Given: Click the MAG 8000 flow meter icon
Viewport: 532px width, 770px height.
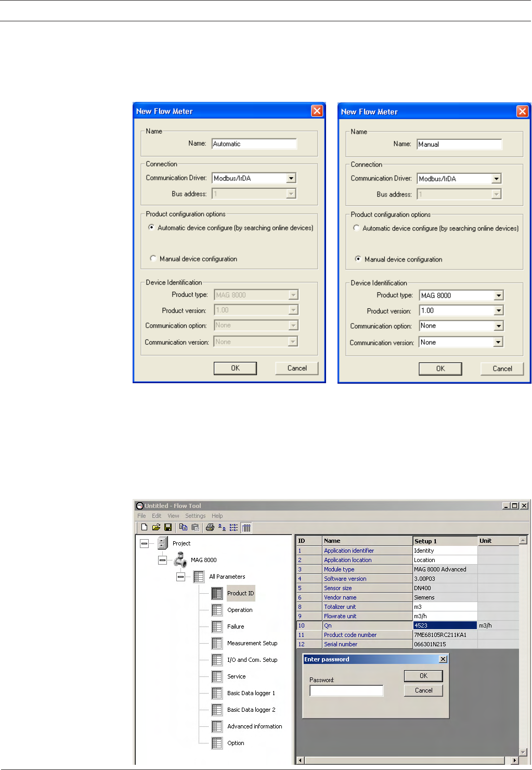Looking at the screenshot, I should (x=180, y=560).
